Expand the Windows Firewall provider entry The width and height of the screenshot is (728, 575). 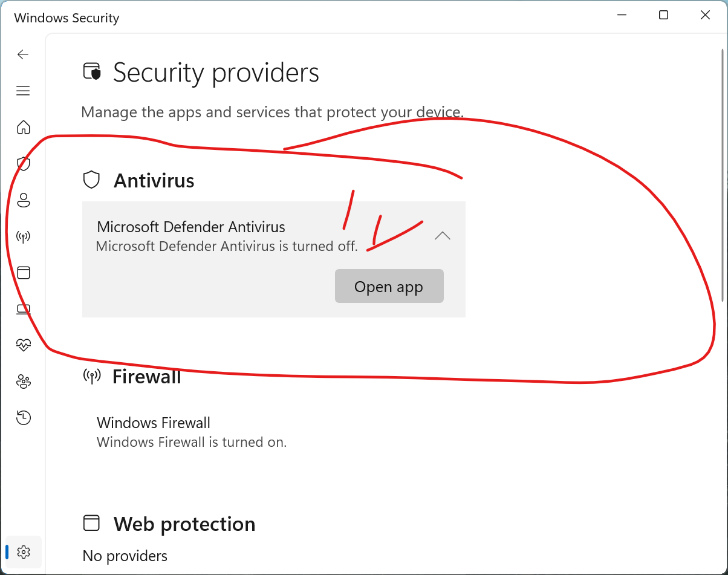[x=274, y=432]
